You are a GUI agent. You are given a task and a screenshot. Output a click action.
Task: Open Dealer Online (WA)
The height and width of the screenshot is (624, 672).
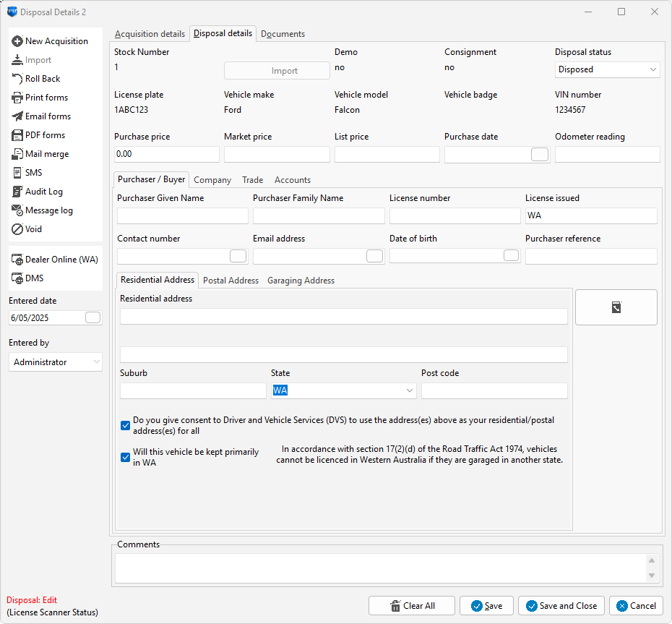[x=61, y=260]
